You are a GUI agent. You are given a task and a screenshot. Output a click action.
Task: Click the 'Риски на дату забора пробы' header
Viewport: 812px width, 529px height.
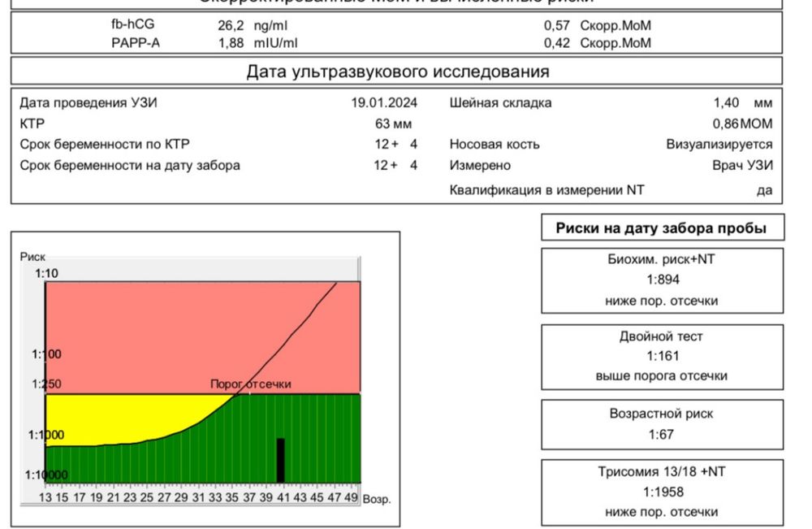coord(663,228)
